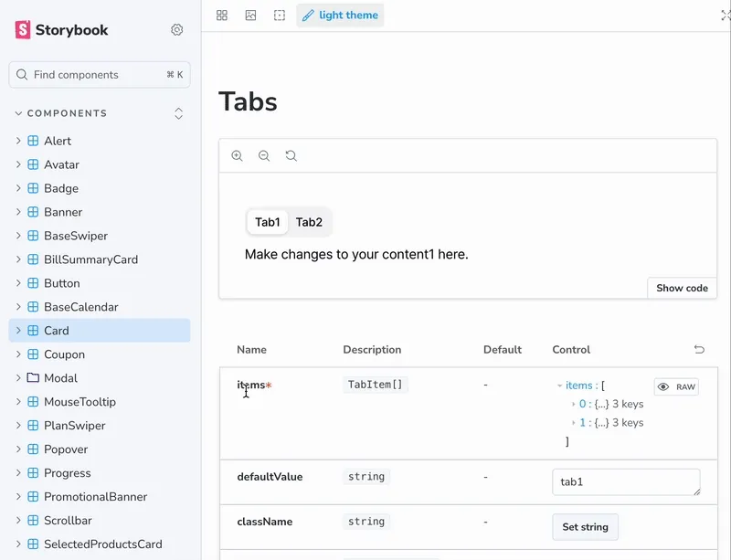Focus the defaultValue text field
This screenshot has width=731, height=560.
[x=626, y=481]
